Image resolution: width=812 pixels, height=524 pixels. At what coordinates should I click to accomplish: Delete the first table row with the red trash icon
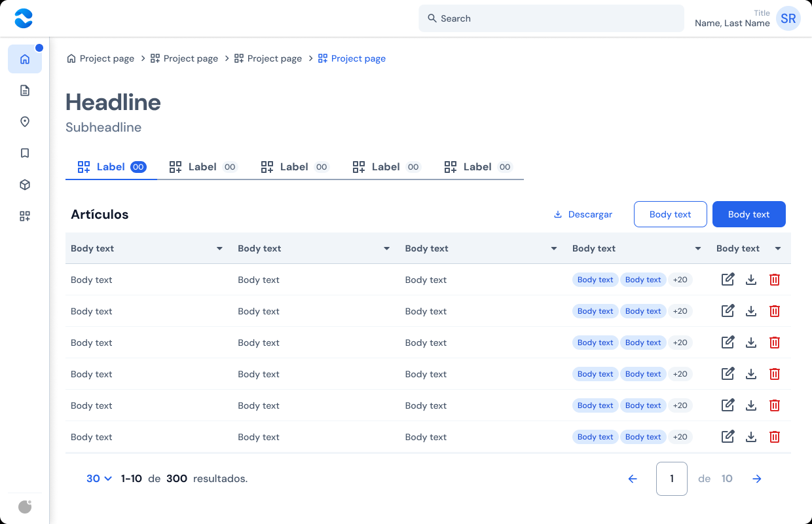coord(775,280)
